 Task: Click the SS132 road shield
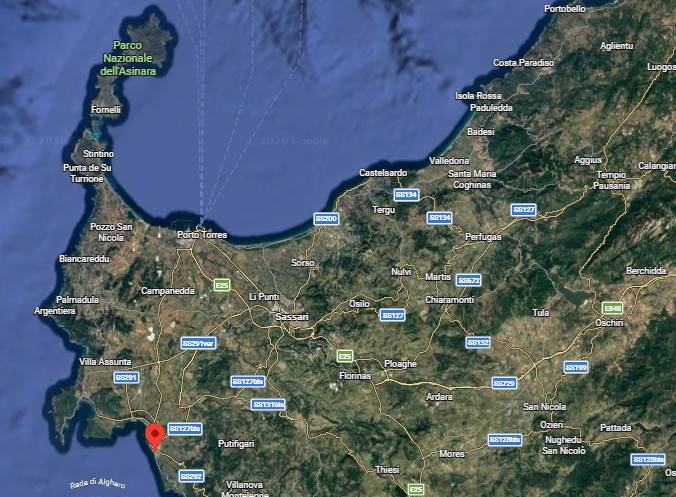(x=478, y=342)
